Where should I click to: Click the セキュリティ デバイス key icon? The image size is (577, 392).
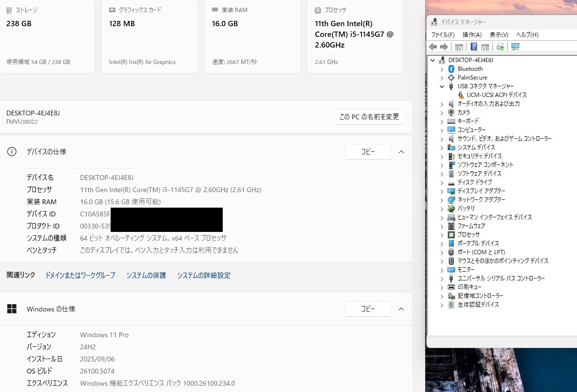[x=451, y=156]
